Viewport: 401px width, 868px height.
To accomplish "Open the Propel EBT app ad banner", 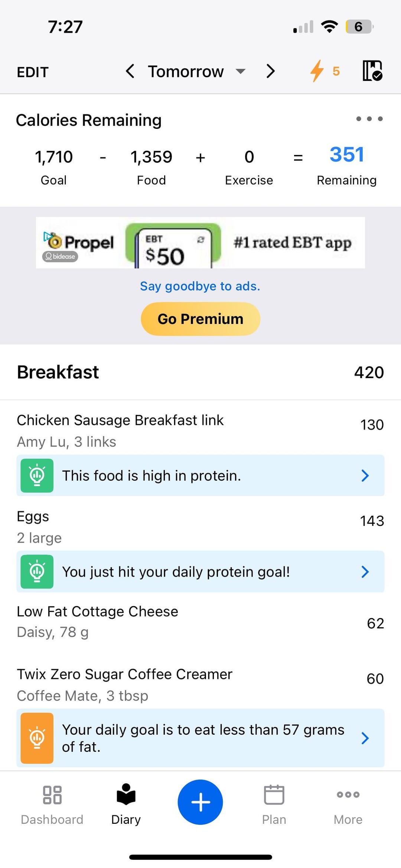I will [200, 243].
